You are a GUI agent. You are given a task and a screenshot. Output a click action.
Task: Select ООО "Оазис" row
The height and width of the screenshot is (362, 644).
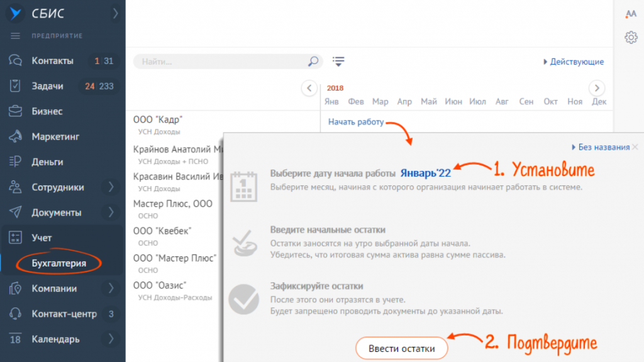click(x=160, y=285)
